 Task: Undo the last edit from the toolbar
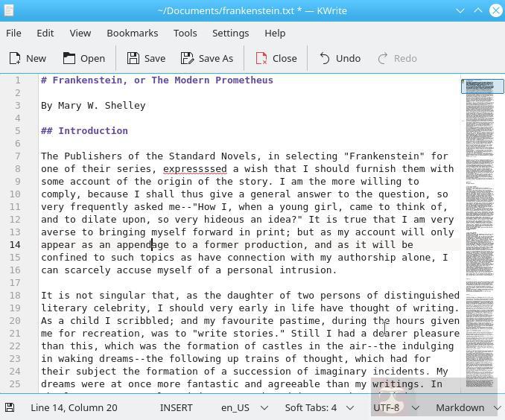340,58
